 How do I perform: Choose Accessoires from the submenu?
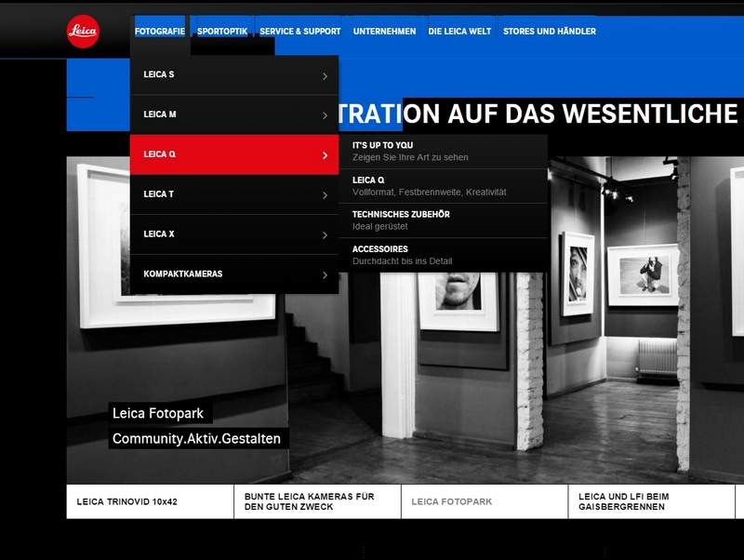tap(402, 255)
